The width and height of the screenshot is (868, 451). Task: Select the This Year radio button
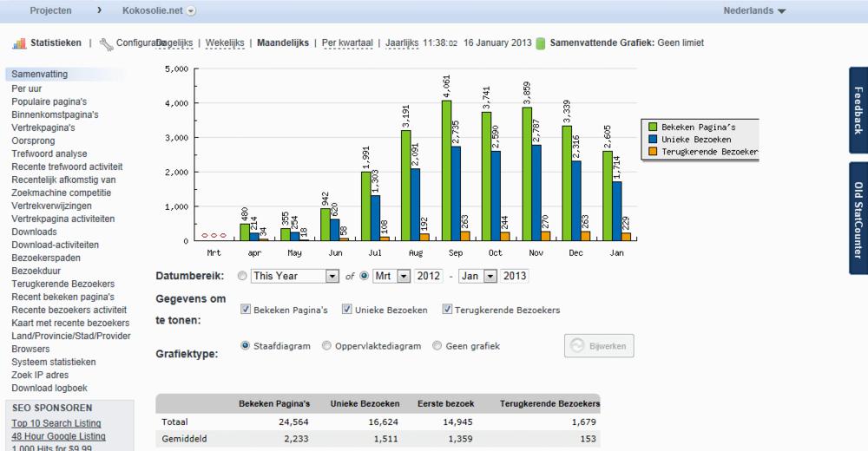click(242, 276)
